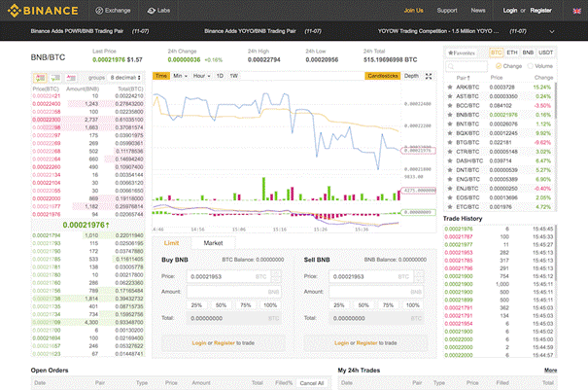
Task: Select the Volume radio button
Action: click(x=530, y=66)
